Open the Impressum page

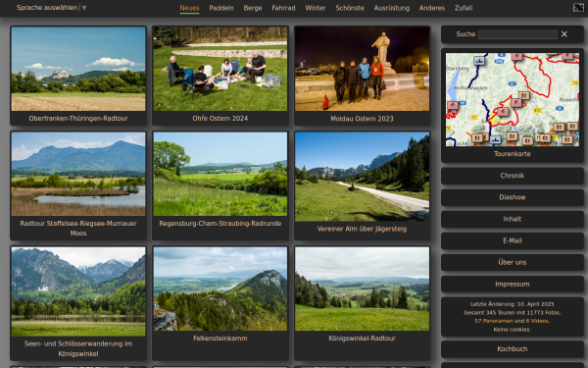point(513,285)
